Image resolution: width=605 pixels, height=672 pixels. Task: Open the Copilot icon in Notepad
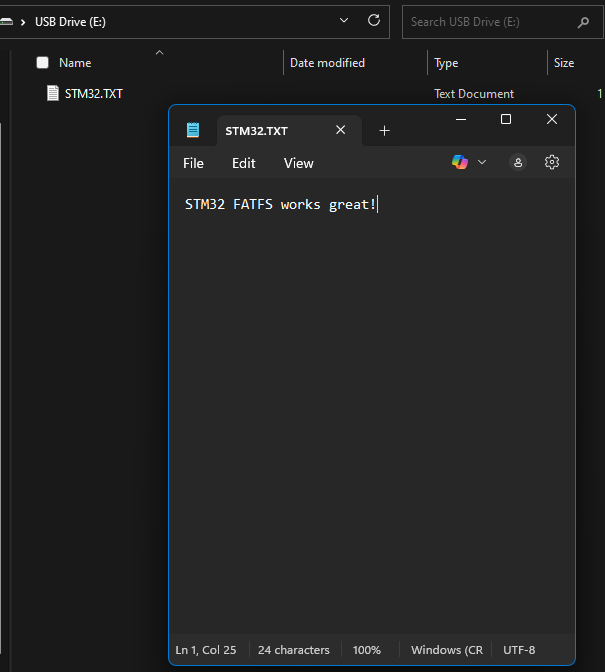460,162
